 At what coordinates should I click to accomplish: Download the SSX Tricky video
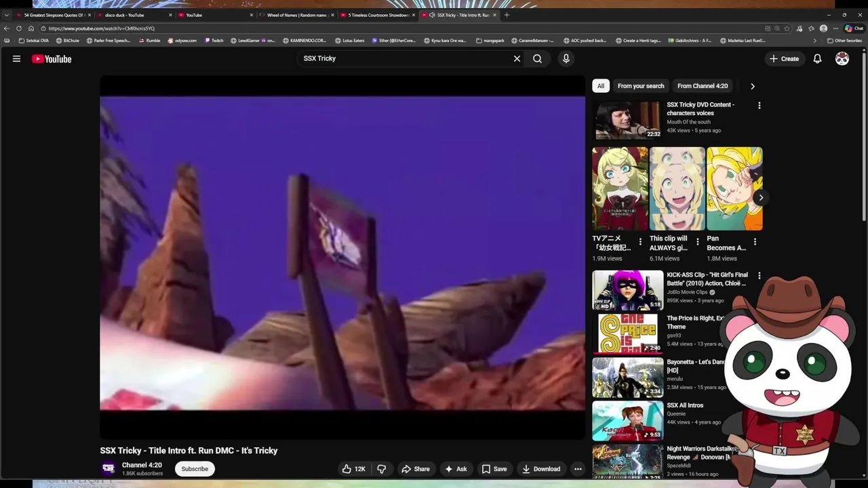[540, 469]
